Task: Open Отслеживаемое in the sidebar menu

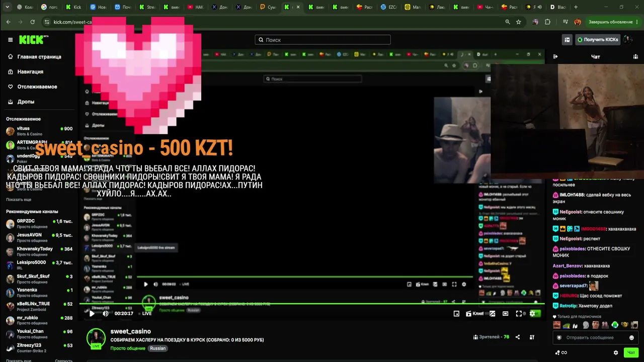Action: (32, 86)
